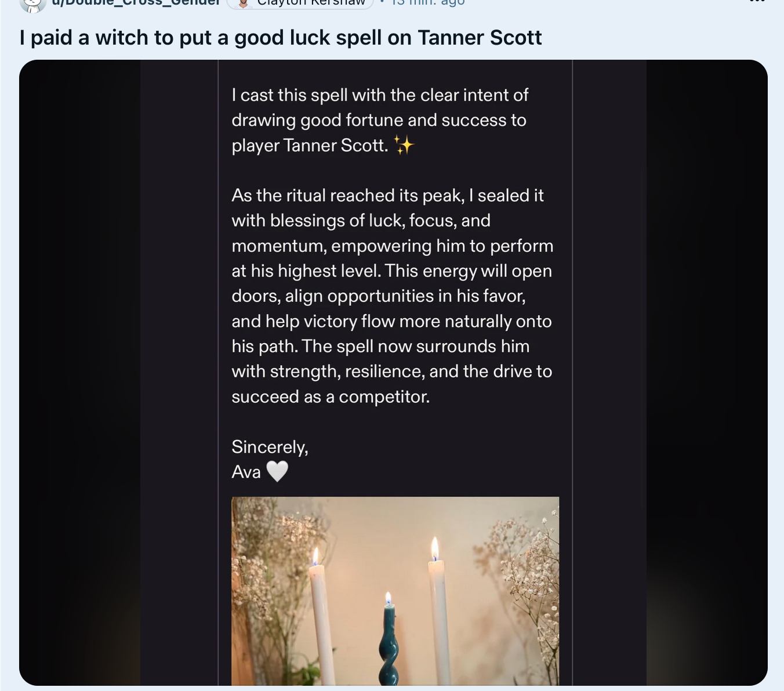Click the 'As the ritual reached its peak' paragraph
This screenshot has height=691, width=784.
392,296
